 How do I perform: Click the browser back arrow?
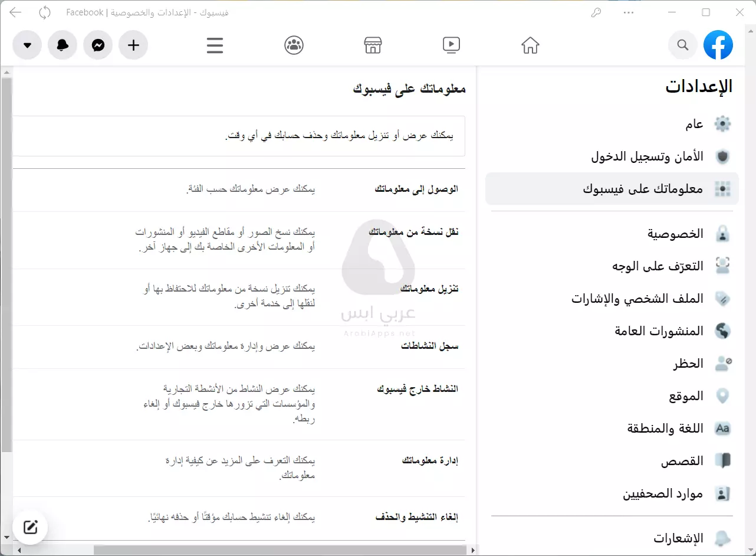coord(15,12)
